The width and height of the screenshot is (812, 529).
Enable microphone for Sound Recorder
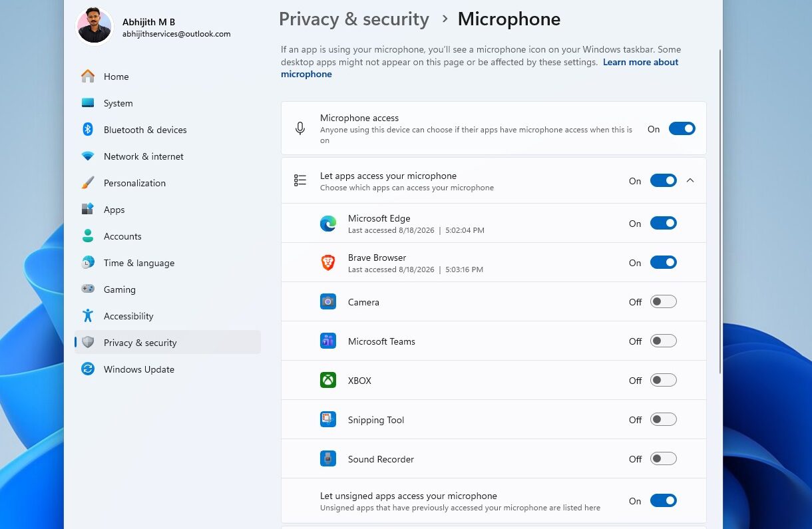click(x=664, y=459)
